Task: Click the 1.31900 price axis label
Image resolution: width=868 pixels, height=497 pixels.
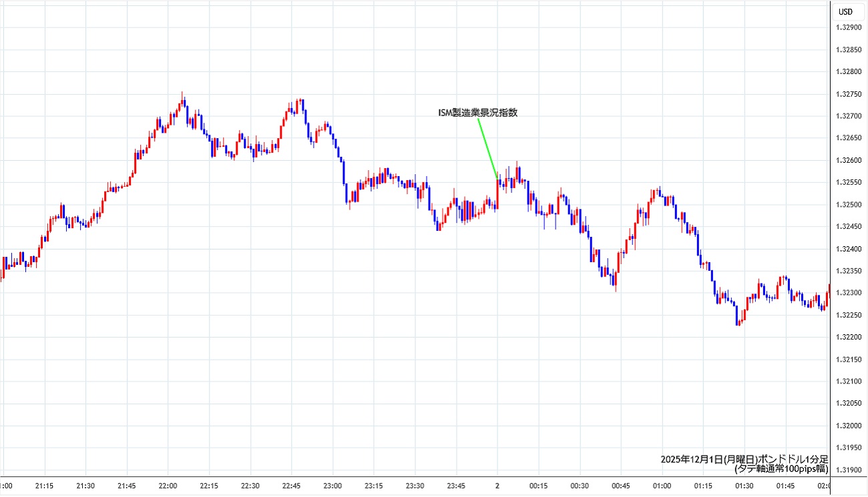Action: tap(847, 470)
